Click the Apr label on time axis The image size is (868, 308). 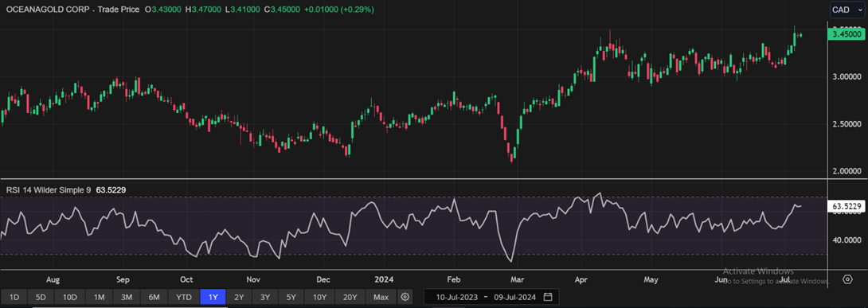pyautogui.click(x=582, y=280)
